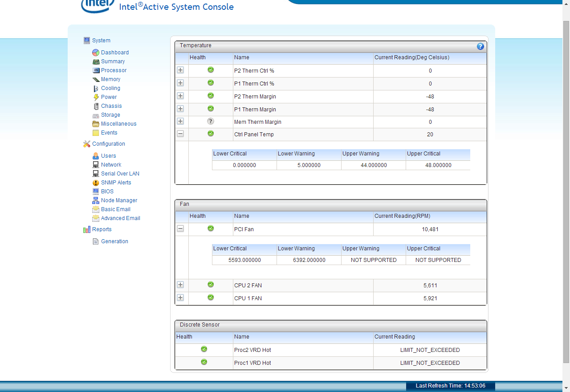Click the Events note icon

[96, 133]
